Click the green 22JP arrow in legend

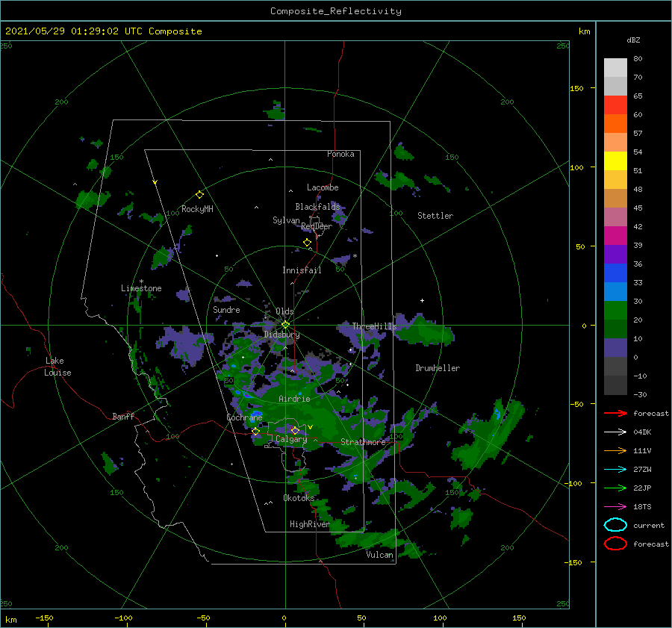[615, 488]
